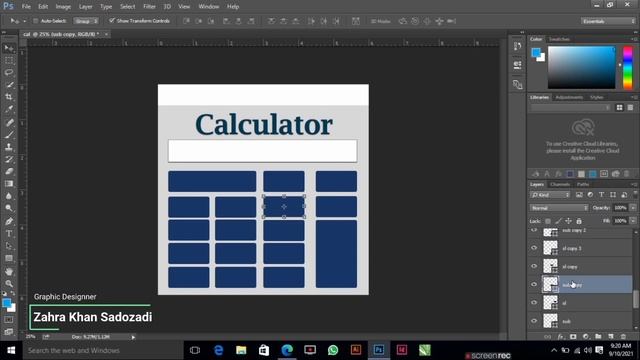
Task: Expand the status bar info arrow
Action: (x=133, y=337)
